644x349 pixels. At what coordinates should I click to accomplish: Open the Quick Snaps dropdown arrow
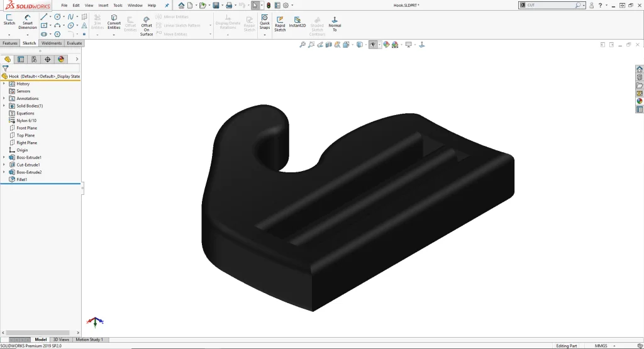click(x=265, y=35)
